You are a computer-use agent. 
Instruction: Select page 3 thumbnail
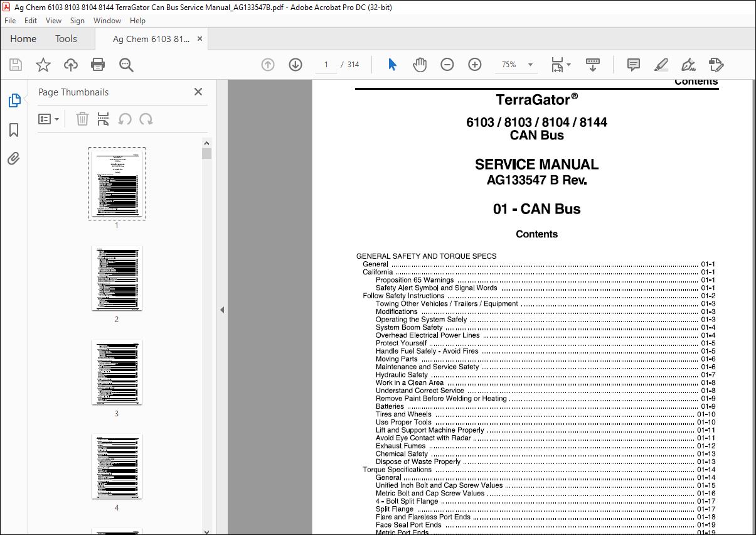click(117, 372)
